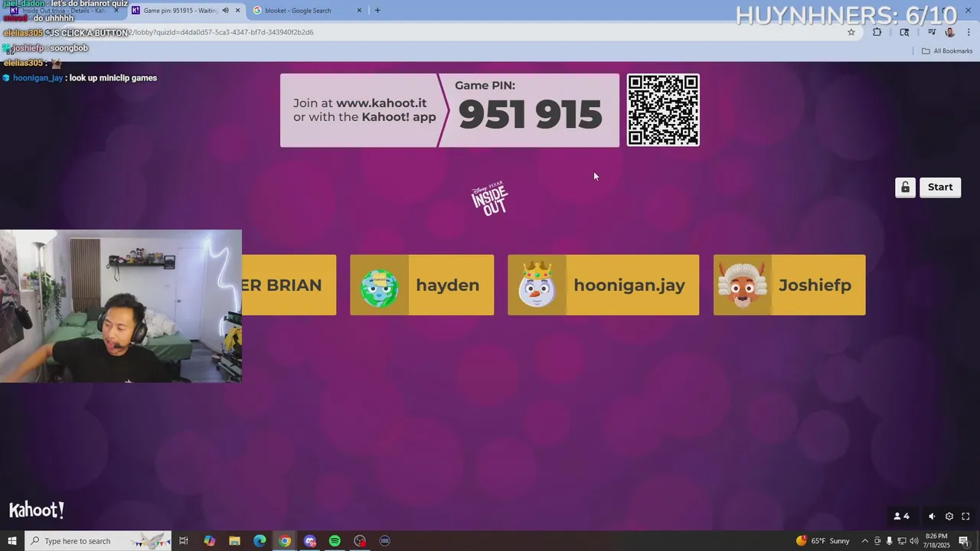The width and height of the screenshot is (980, 551).
Task: Click the browser address bar URL
Action: (x=222, y=32)
